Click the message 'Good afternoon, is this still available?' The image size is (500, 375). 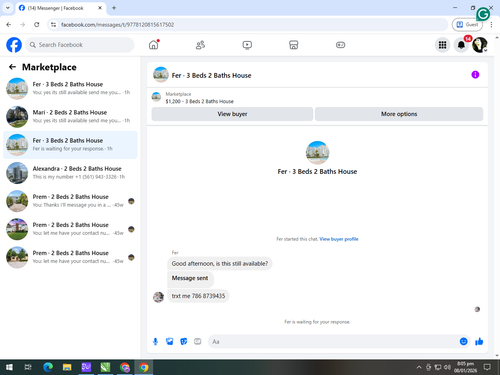click(220, 264)
